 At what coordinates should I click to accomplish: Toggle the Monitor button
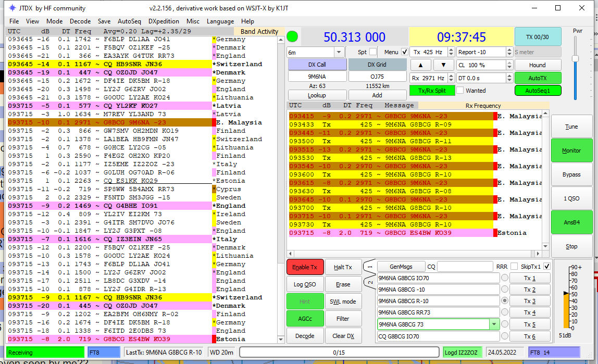[571, 150]
